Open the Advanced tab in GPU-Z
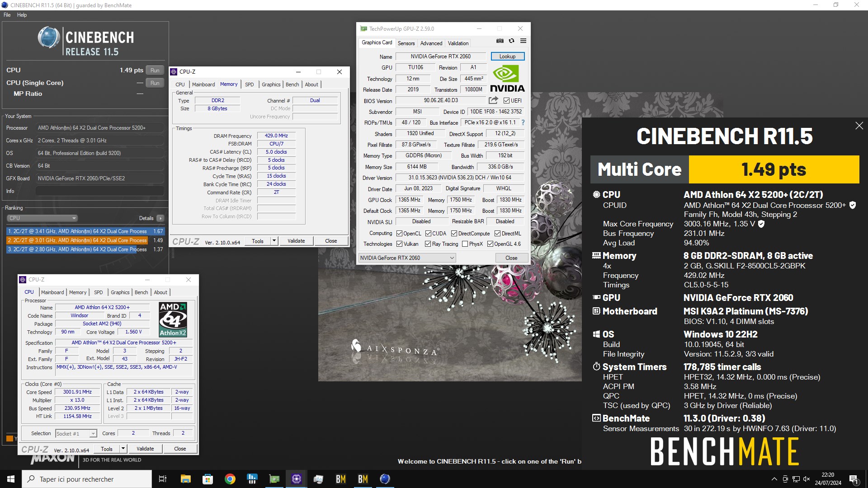This screenshot has height=488, width=868. (431, 43)
